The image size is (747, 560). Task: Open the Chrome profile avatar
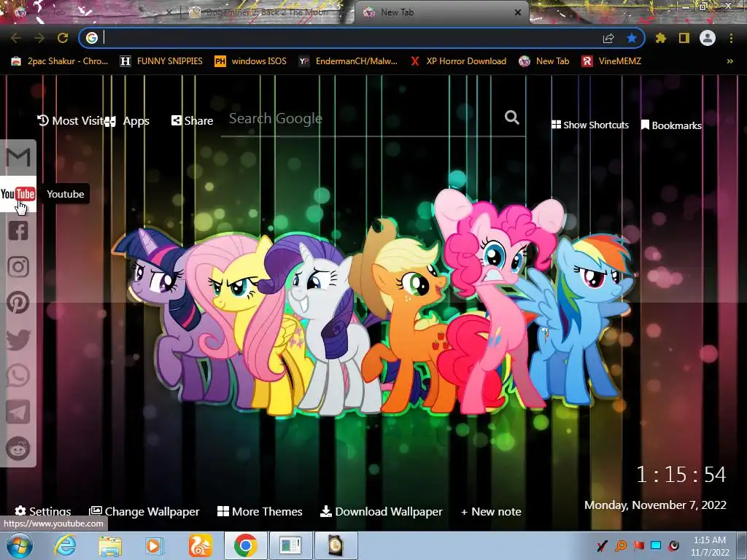[x=708, y=38]
